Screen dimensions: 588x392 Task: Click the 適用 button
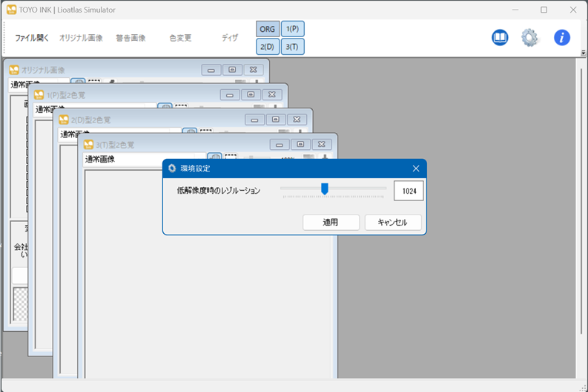coord(331,222)
